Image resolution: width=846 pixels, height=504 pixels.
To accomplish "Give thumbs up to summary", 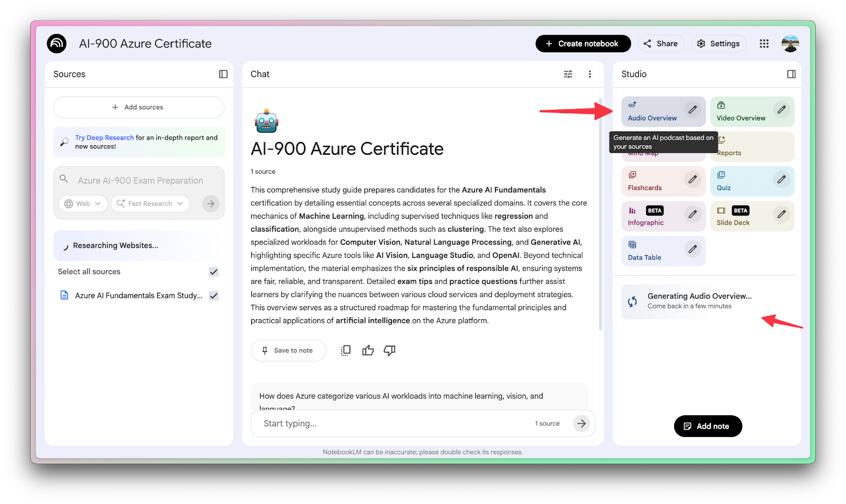I will click(368, 350).
